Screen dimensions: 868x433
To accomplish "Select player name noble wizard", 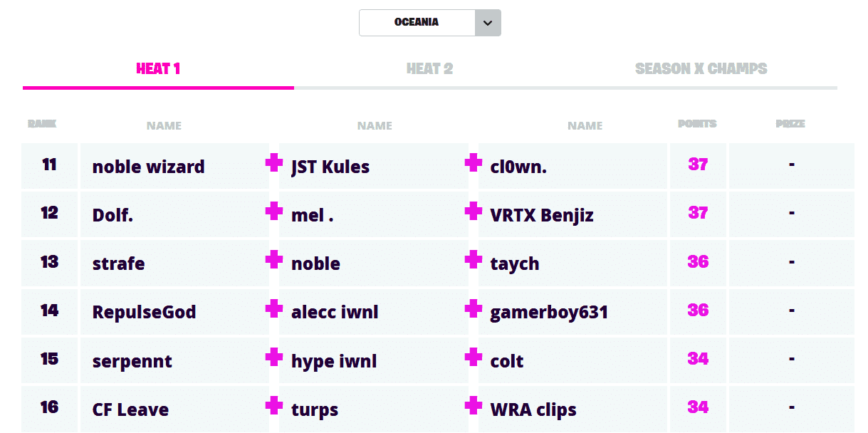I will pos(148,167).
